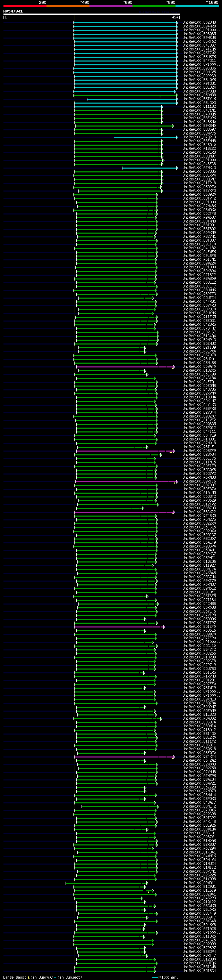Click the green alignment bar of UniRef100_B9XBH0
The image size is (222, 980).
coord(125,125)
